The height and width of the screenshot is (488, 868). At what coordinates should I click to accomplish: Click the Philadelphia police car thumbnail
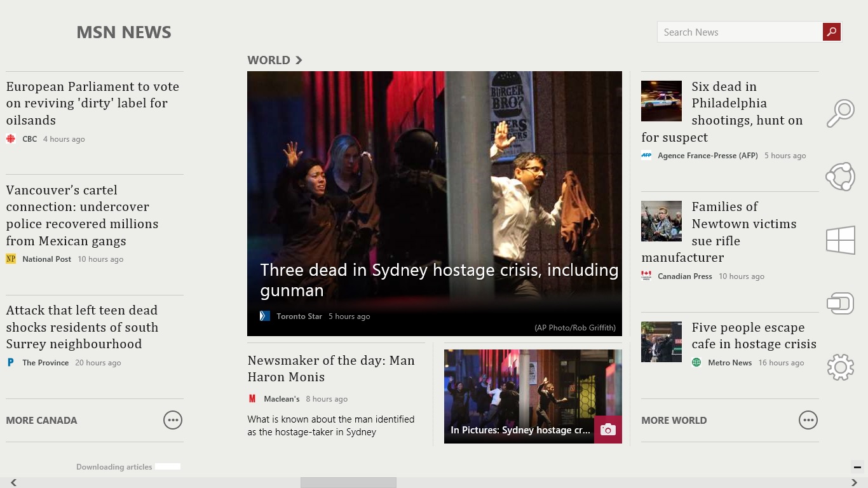point(661,101)
